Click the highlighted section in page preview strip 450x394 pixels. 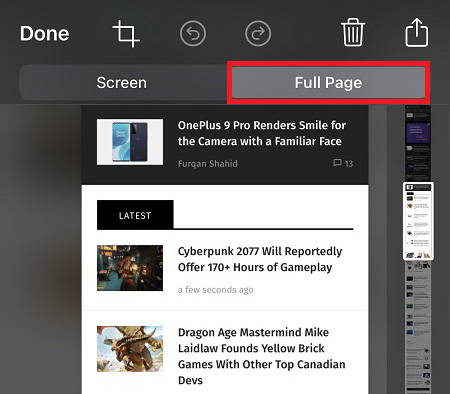click(x=418, y=221)
